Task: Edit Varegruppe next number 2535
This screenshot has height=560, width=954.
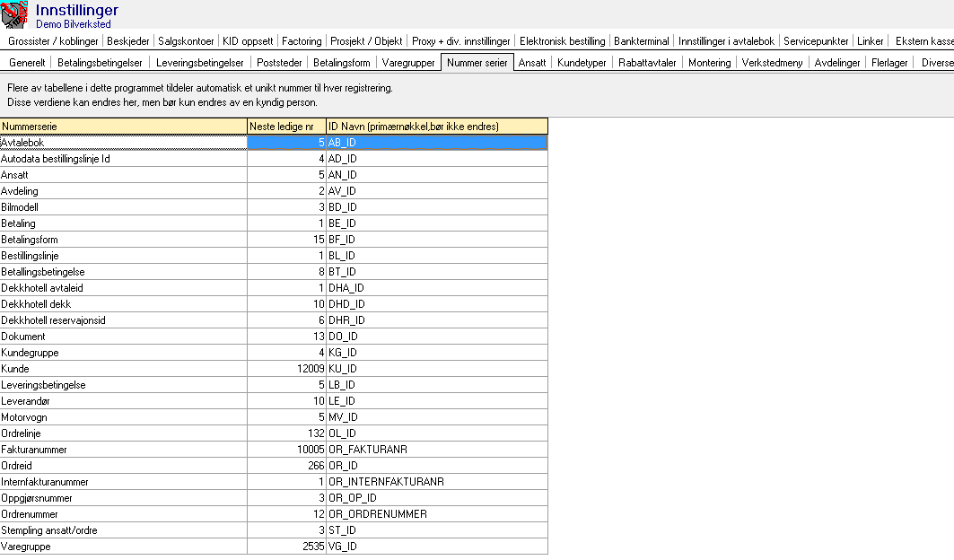Action: 286,546
